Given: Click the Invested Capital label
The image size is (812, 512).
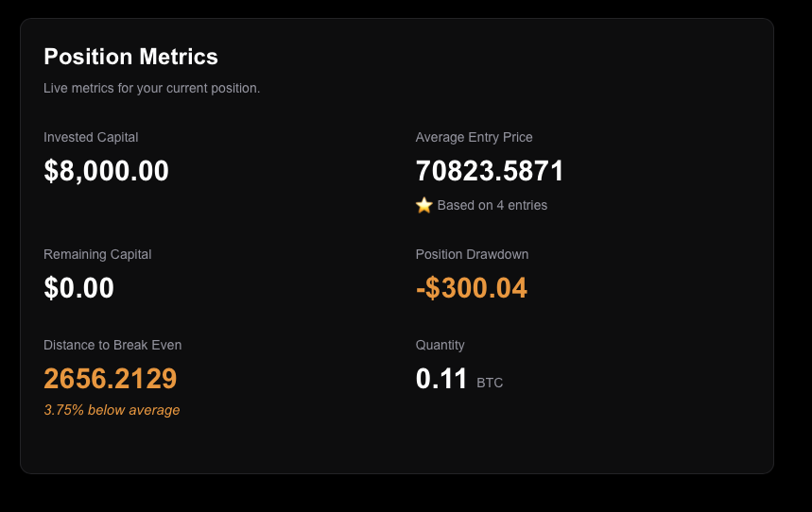Looking at the screenshot, I should [x=91, y=137].
